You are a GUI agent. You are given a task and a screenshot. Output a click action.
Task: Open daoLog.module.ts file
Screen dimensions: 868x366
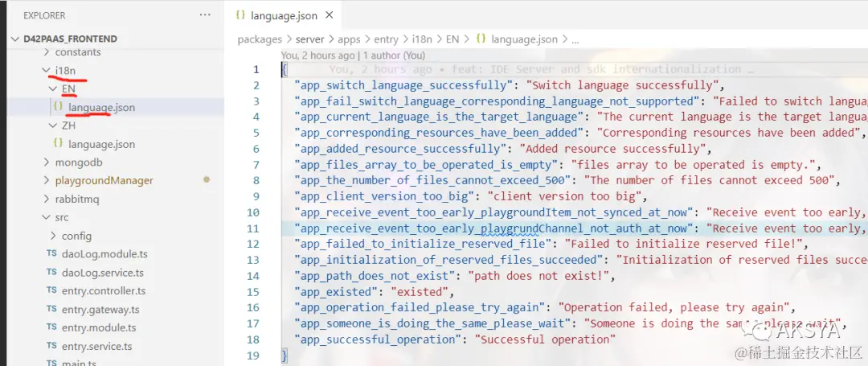(104, 254)
